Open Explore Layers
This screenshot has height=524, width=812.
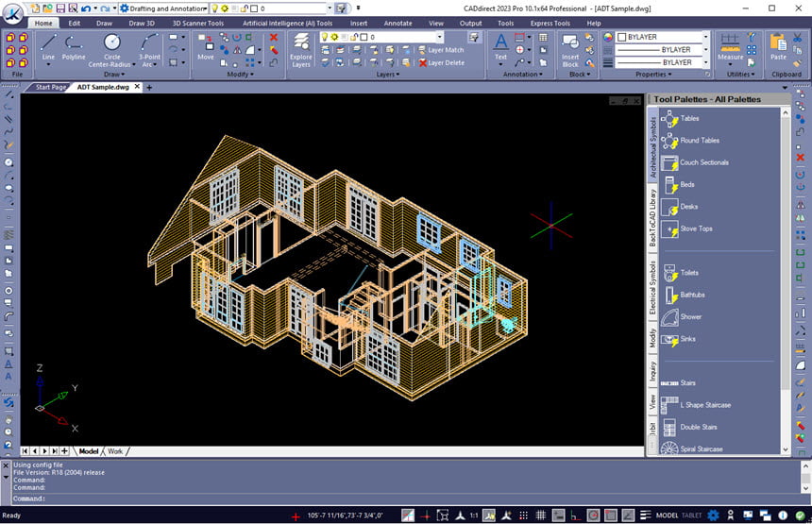[301, 50]
